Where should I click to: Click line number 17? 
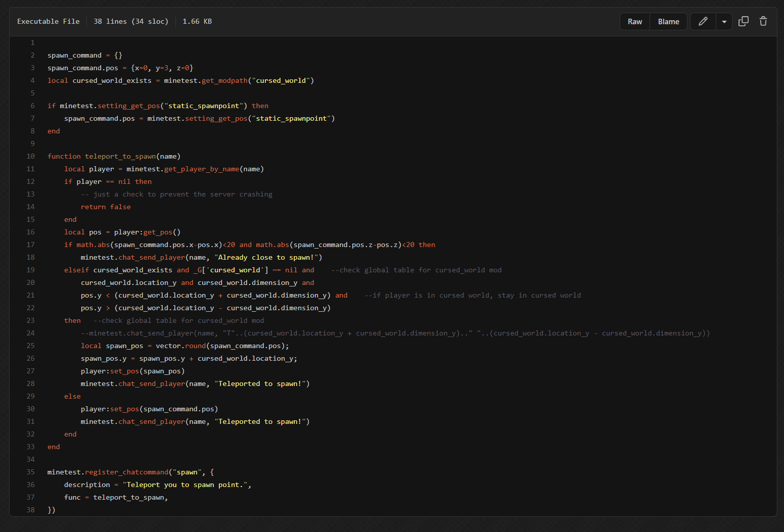31,245
